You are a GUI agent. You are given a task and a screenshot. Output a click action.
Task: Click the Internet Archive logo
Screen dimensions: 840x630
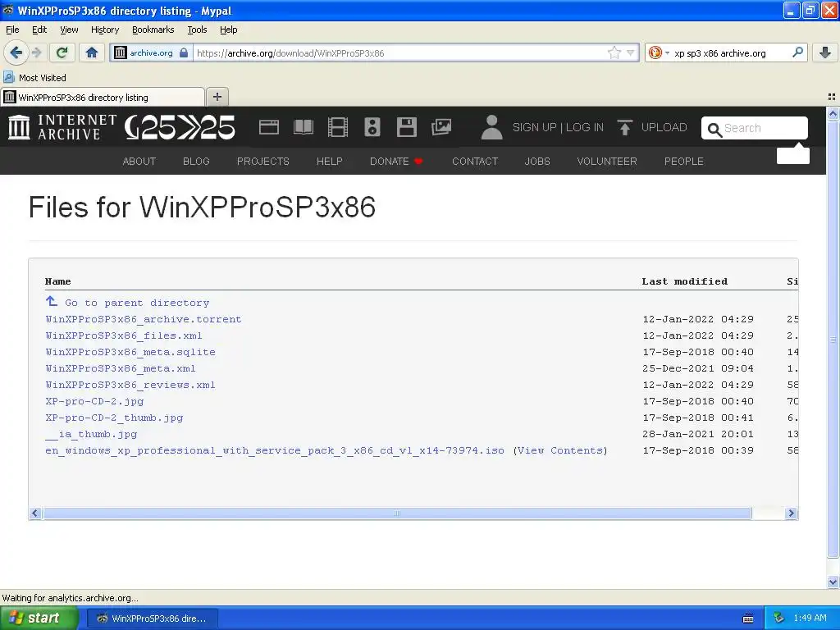62,127
